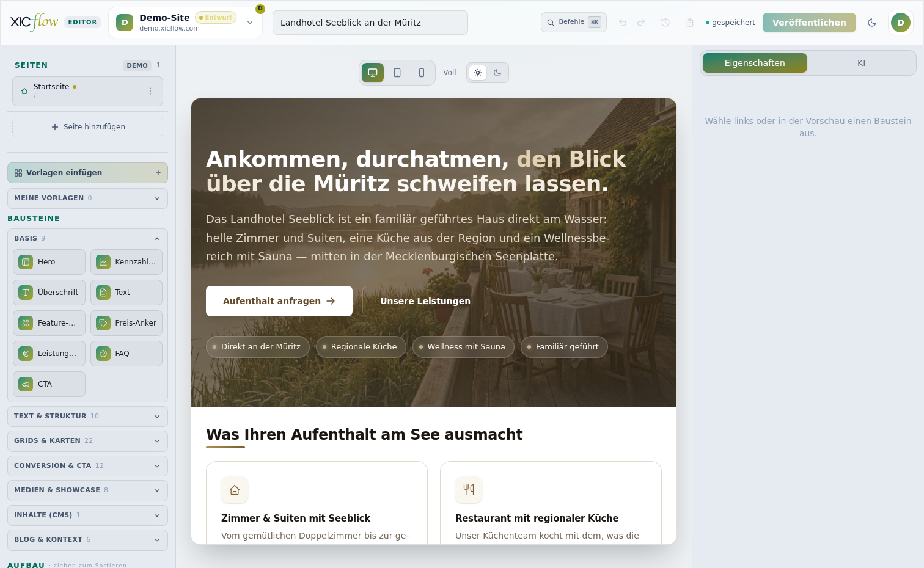The height and width of the screenshot is (568, 924).
Task: Expand MEINE VORLAGEN section
Action: 87,198
